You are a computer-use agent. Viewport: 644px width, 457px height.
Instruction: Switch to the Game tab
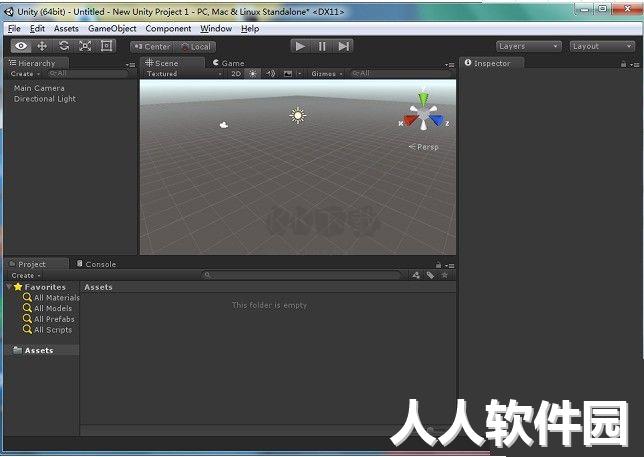coord(228,63)
